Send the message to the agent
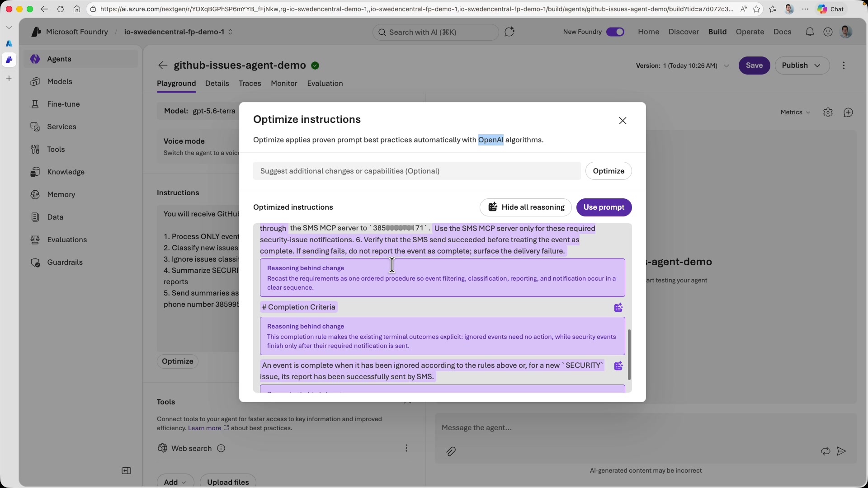Image resolution: width=868 pixels, height=488 pixels. point(841,451)
